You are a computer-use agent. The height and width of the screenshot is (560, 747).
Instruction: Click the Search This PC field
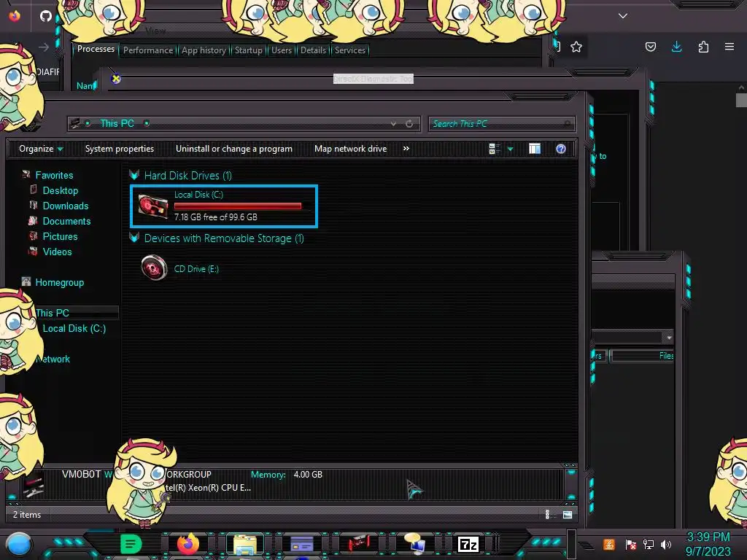pos(501,124)
